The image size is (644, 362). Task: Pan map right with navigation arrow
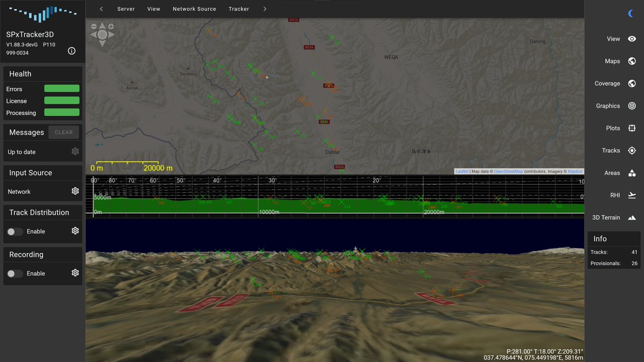[x=111, y=35]
